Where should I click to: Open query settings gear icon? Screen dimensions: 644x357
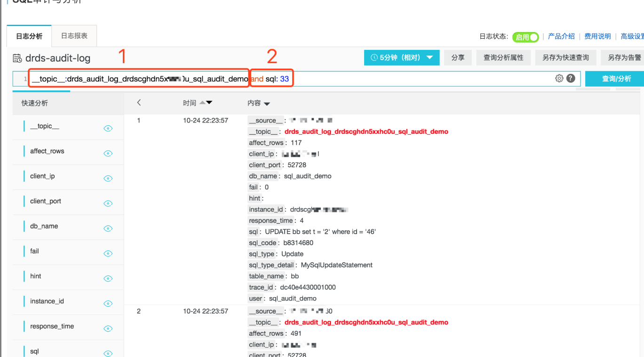point(559,78)
